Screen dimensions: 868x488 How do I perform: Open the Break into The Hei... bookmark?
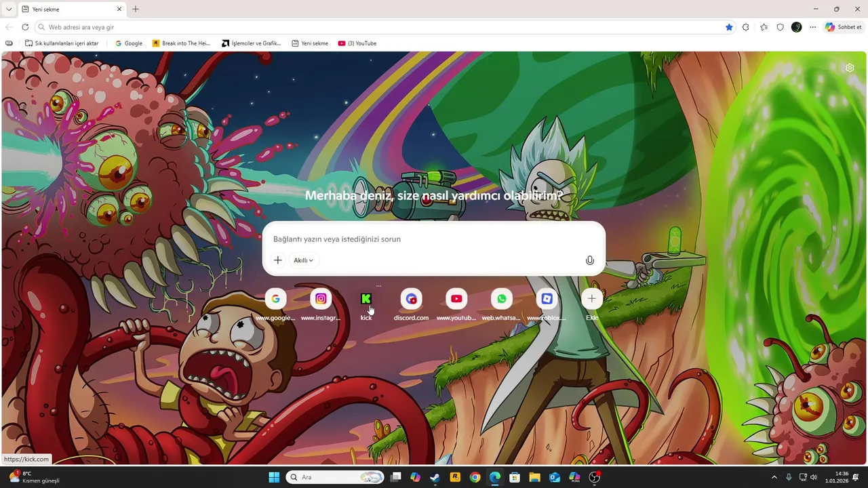click(x=181, y=43)
